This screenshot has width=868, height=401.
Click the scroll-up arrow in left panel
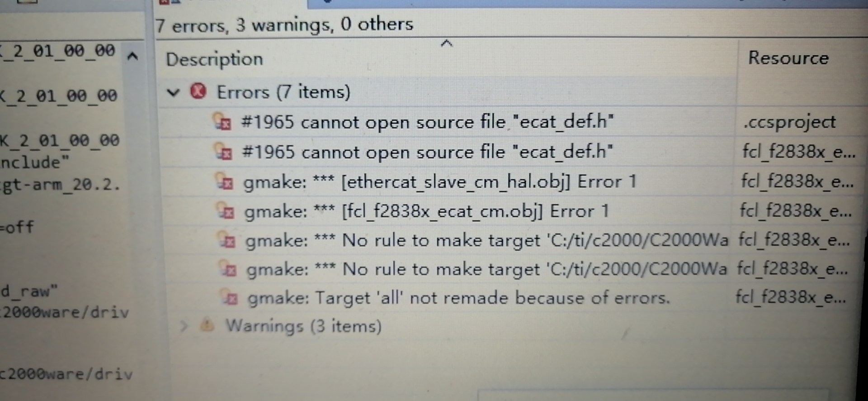click(x=132, y=57)
